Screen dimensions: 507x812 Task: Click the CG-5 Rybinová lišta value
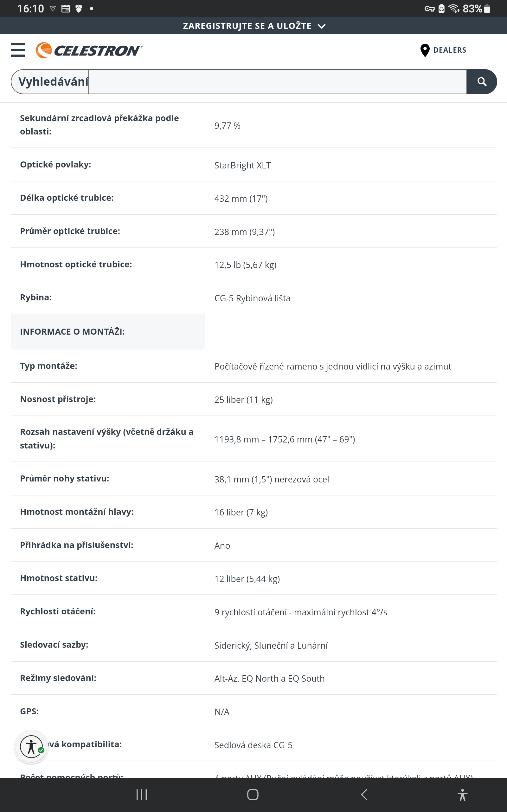coord(252,298)
